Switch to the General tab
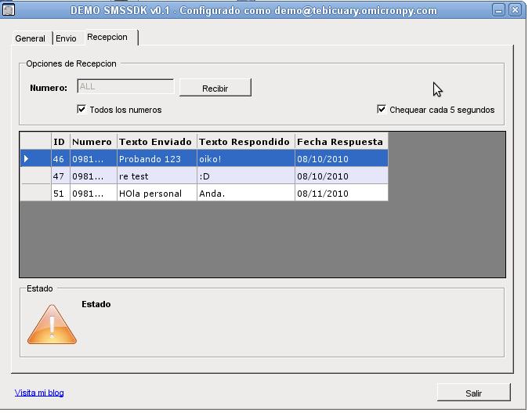The height and width of the screenshot is (413, 532). (x=31, y=38)
